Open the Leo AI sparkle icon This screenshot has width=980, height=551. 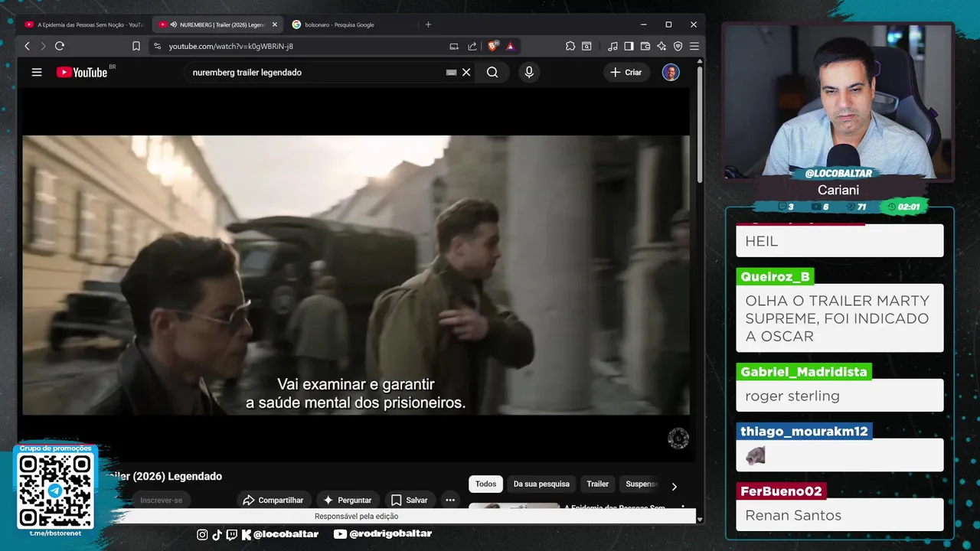pyautogui.click(x=661, y=46)
